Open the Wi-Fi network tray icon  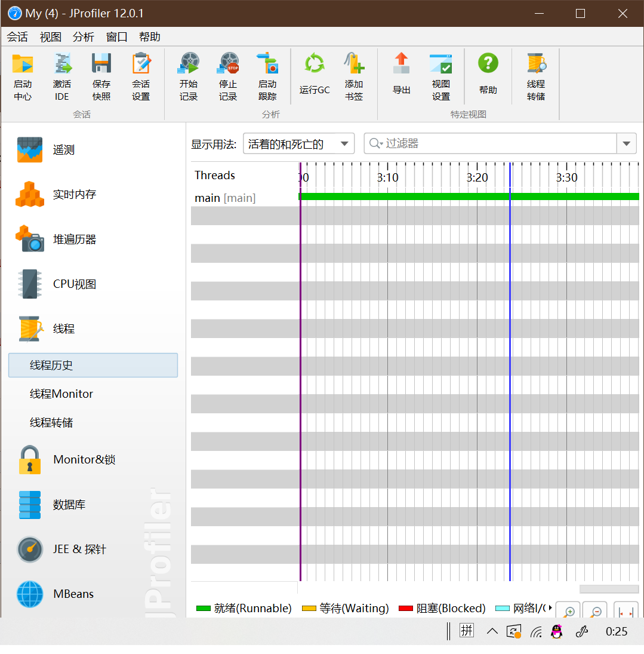[537, 632]
